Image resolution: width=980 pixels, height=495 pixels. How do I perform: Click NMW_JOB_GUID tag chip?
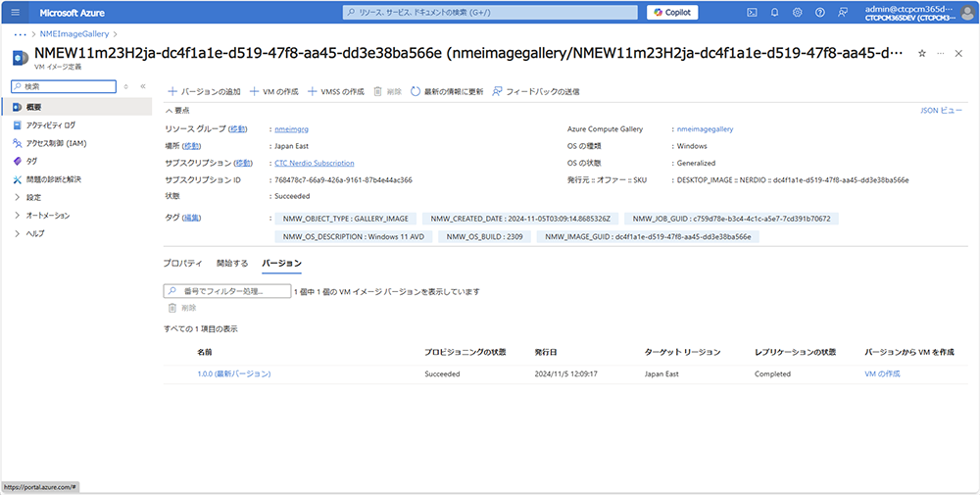[x=731, y=219]
